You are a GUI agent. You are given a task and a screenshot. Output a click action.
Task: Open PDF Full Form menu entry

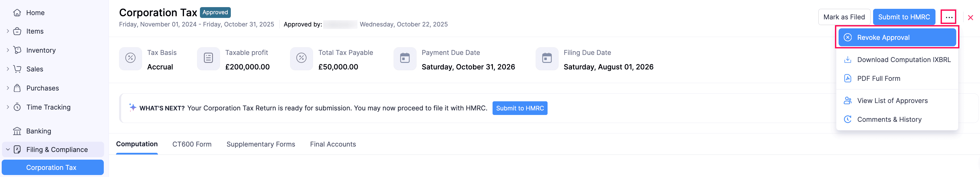coord(878,79)
